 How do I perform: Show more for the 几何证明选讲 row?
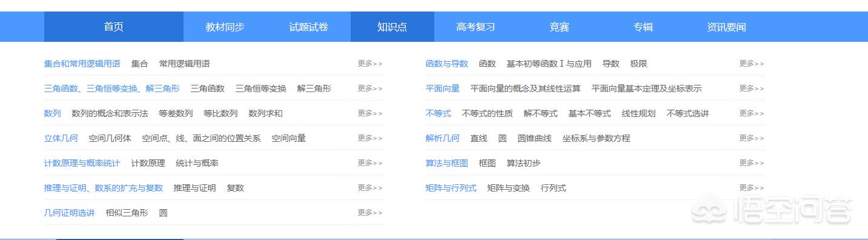(370, 212)
